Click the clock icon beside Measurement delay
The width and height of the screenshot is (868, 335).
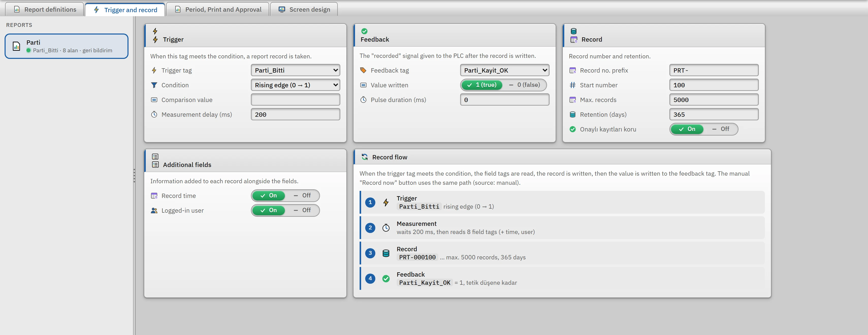pos(154,114)
